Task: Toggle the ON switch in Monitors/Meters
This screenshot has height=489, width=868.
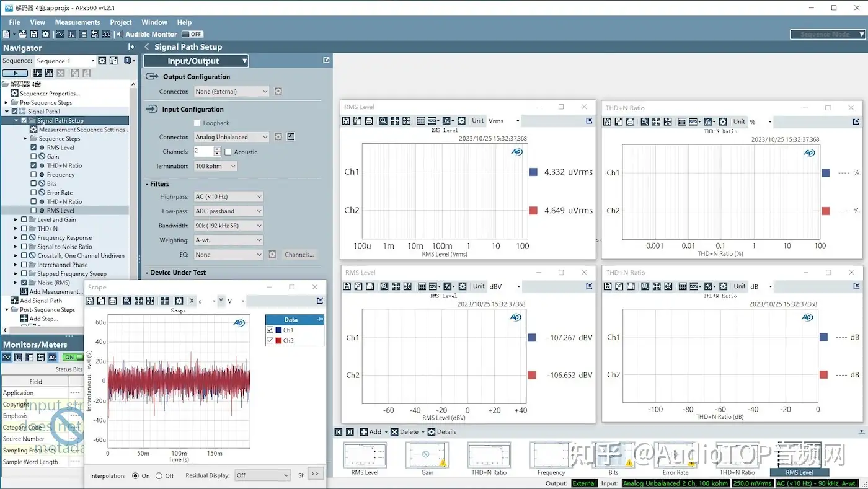Action: (x=73, y=357)
